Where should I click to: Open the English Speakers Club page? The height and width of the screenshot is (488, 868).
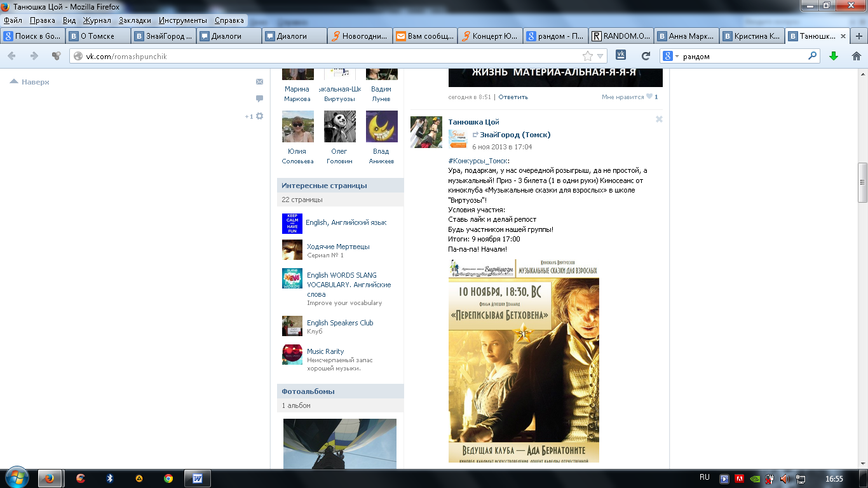click(x=340, y=323)
